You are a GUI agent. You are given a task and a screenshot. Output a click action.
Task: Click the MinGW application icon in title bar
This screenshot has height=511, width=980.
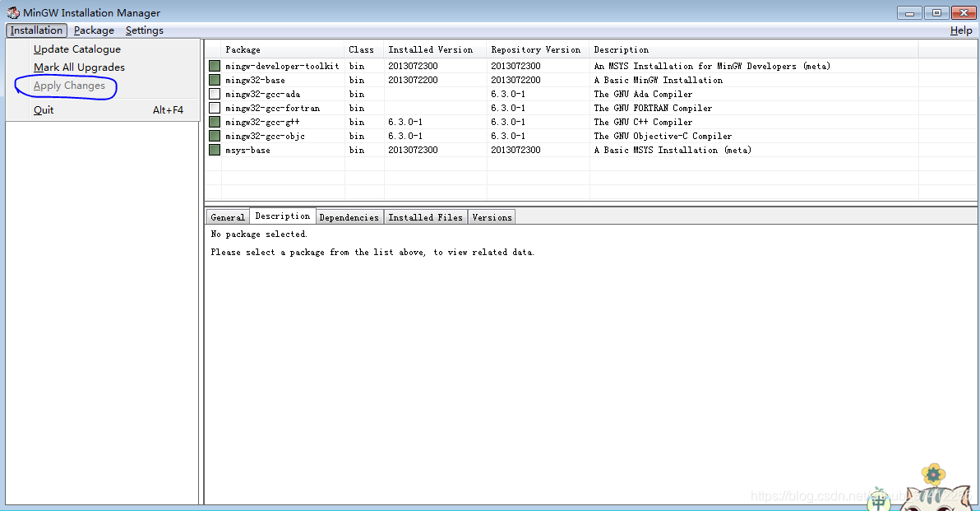pyautogui.click(x=13, y=12)
